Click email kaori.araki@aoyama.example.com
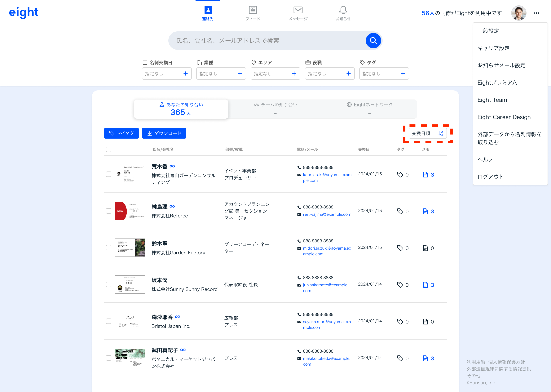The width and height of the screenshot is (551, 392). [327, 177]
